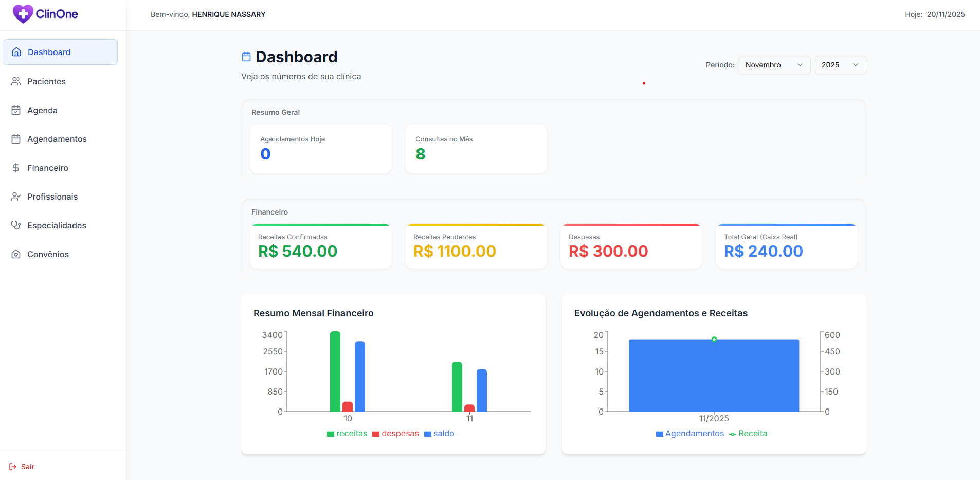Open Agendamentos using its calendar icon
980x480 pixels.
point(15,138)
